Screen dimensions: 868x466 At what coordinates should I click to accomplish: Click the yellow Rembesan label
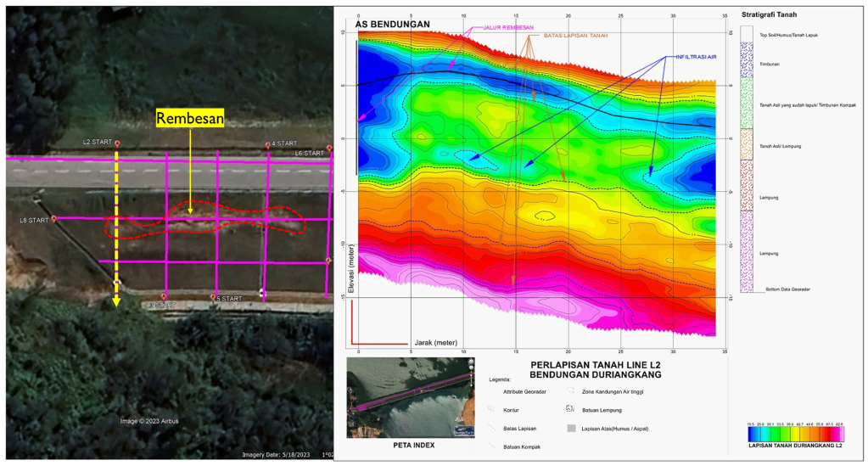[x=190, y=119]
